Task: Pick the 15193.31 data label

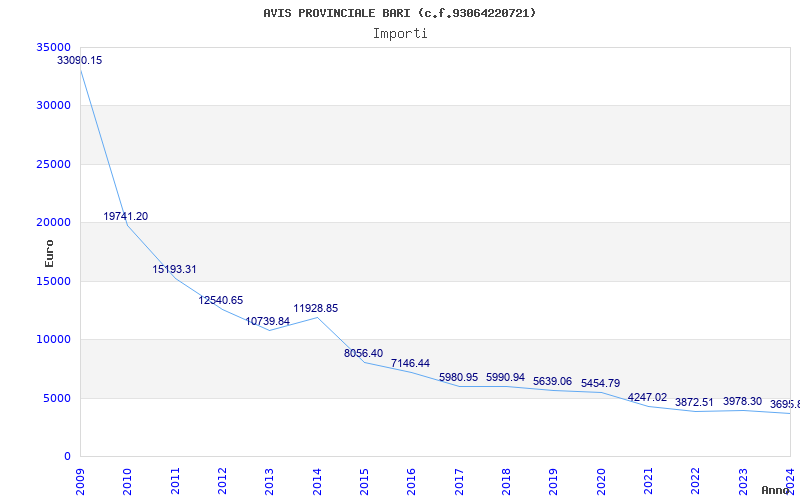Action: 174,269
